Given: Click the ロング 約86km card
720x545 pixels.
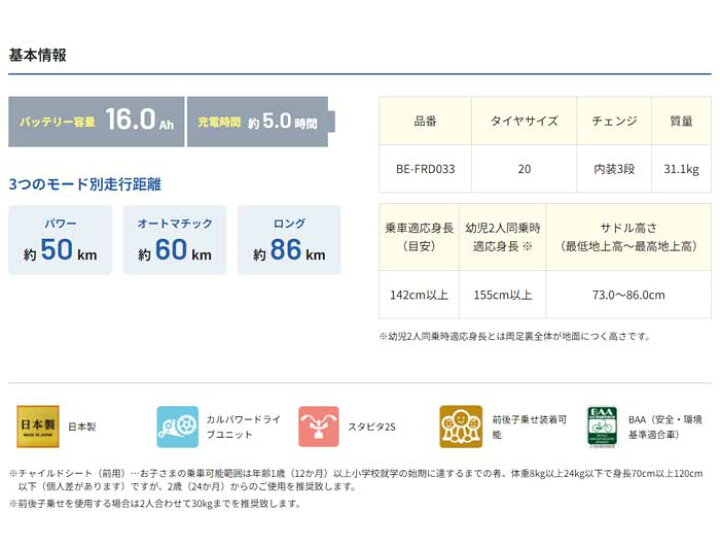Looking at the screenshot, I should [x=289, y=240].
